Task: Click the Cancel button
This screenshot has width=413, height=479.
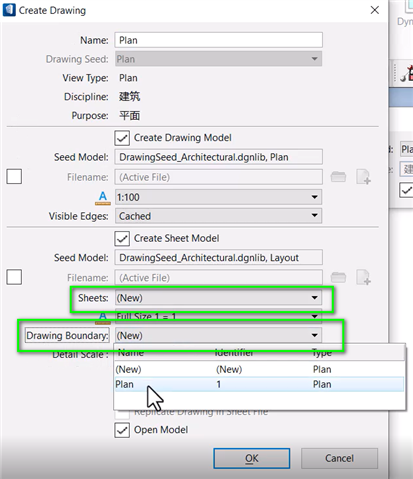Action: coord(339,458)
